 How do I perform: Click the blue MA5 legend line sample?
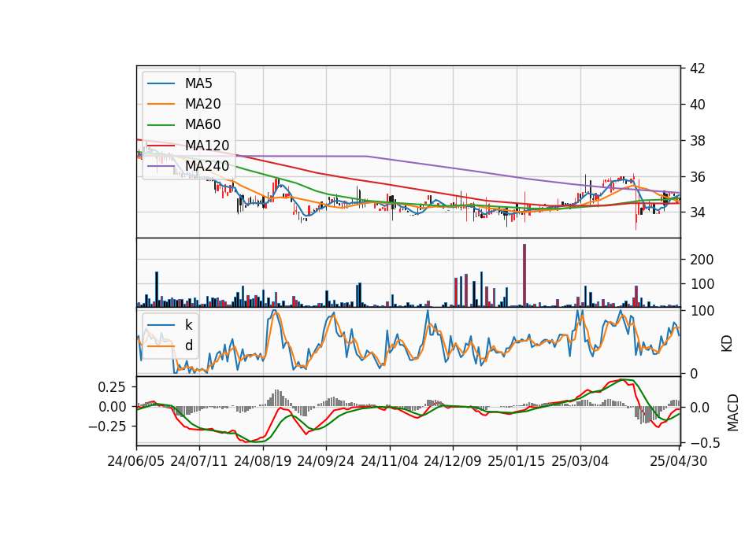click(x=161, y=83)
